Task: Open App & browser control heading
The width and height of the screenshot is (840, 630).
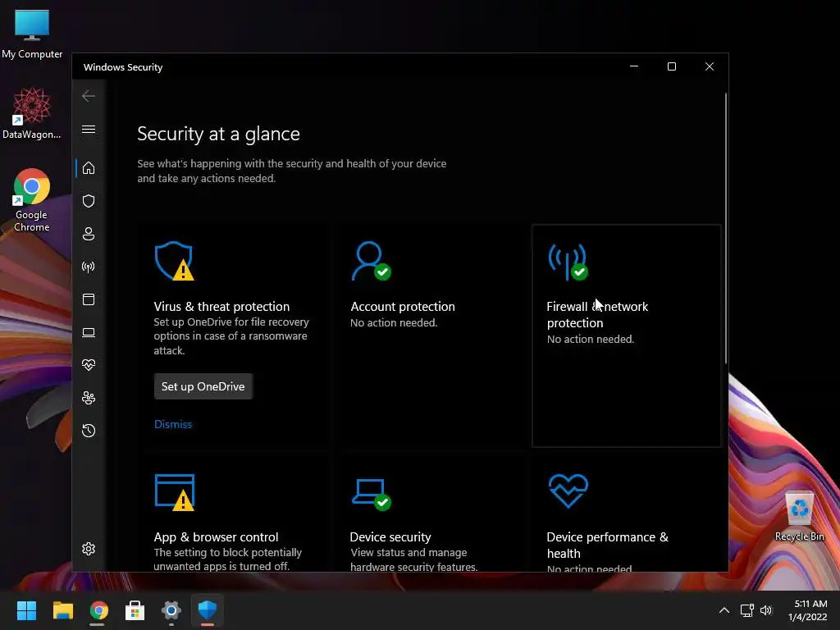Action: coord(216,536)
